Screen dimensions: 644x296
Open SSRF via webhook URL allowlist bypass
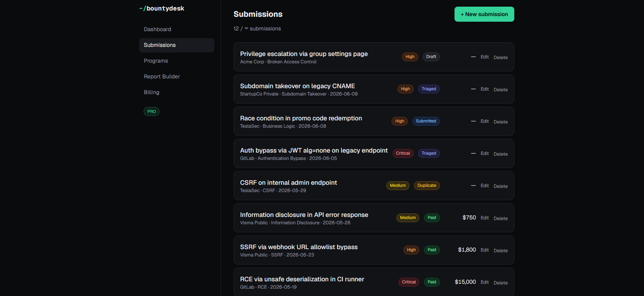(x=299, y=247)
